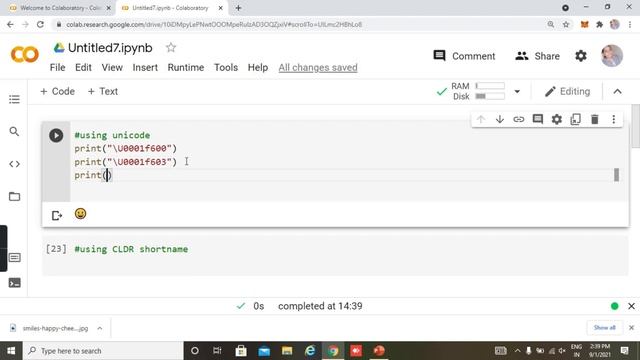Move cell up arrow icon
The height and width of the screenshot is (360, 640).
(x=481, y=119)
